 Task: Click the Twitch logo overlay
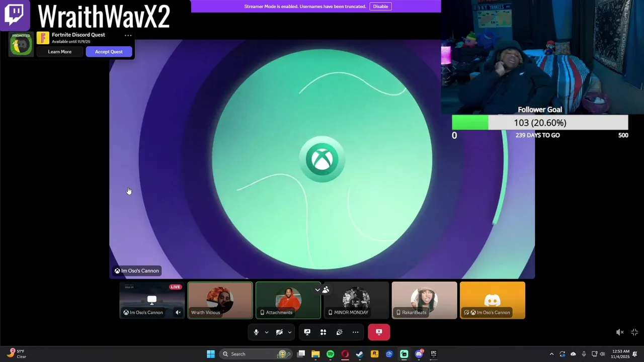tap(14, 15)
